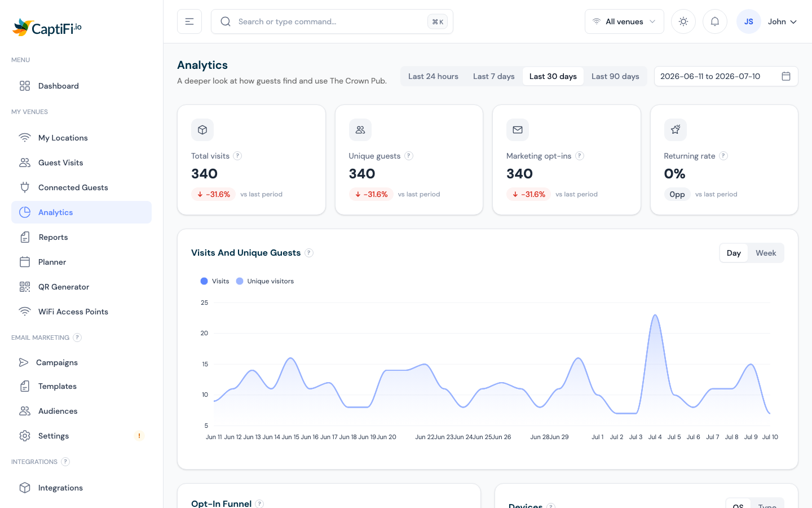Screen dimensions: 812x508
Task: Open Campaigns in the sidebar
Action: click(81, 362)
